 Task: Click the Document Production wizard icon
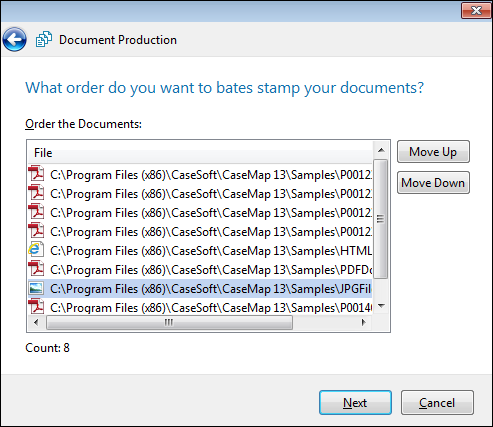click(44, 39)
